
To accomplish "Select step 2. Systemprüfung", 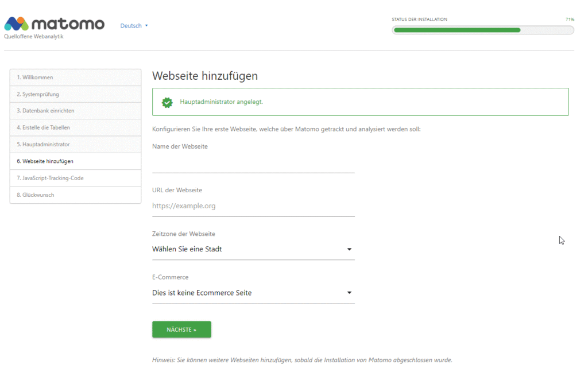I will coord(75,95).
